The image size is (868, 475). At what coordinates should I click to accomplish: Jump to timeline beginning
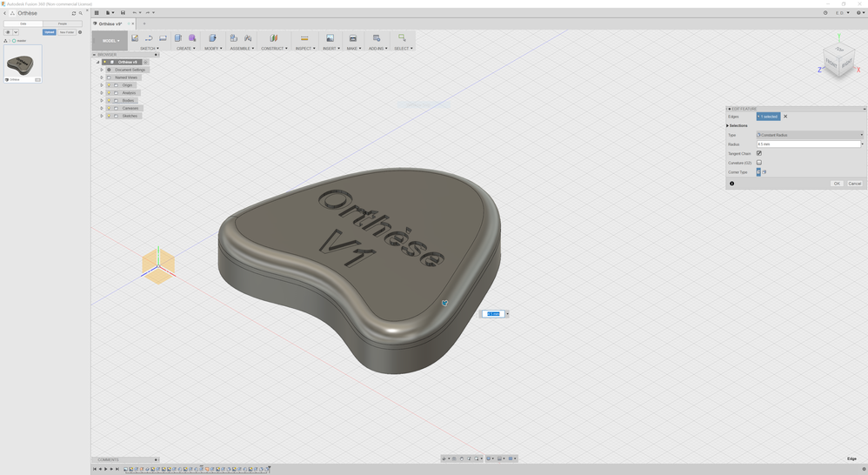[x=94, y=469]
